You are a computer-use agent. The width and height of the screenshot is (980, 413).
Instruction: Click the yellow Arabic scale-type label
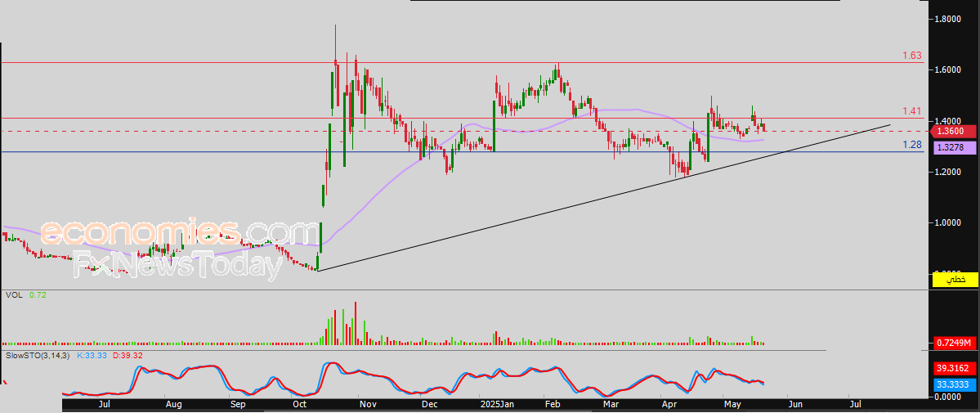tap(955, 281)
